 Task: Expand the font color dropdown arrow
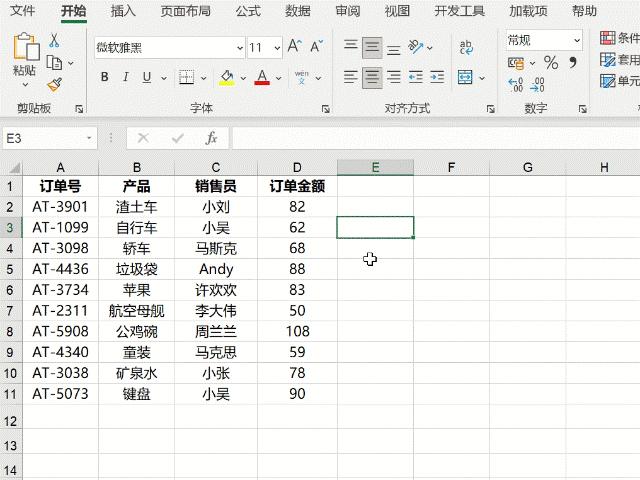pyautogui.click(x=278, y=78)
